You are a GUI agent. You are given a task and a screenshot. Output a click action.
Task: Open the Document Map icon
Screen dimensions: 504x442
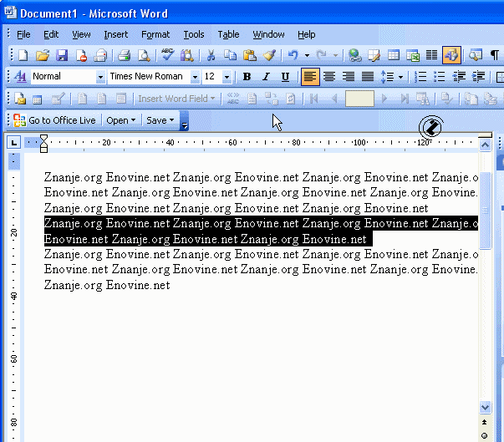[x=476, y=56]
